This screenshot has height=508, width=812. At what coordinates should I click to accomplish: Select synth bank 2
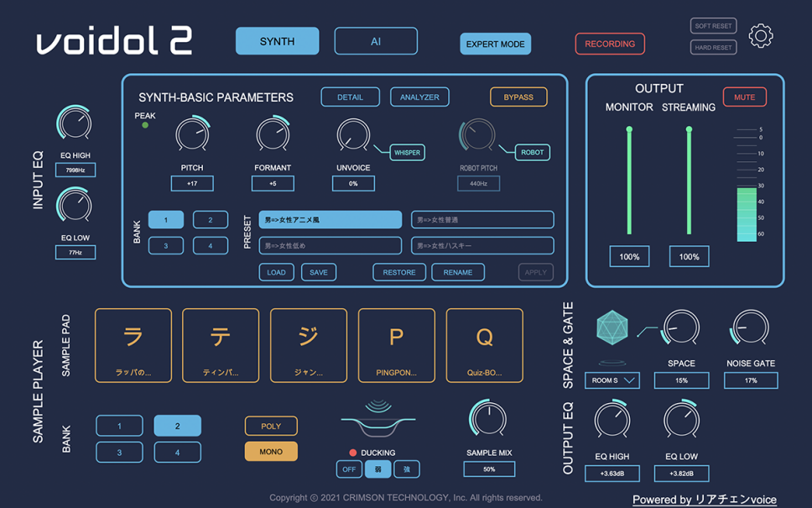coord(211,220)
